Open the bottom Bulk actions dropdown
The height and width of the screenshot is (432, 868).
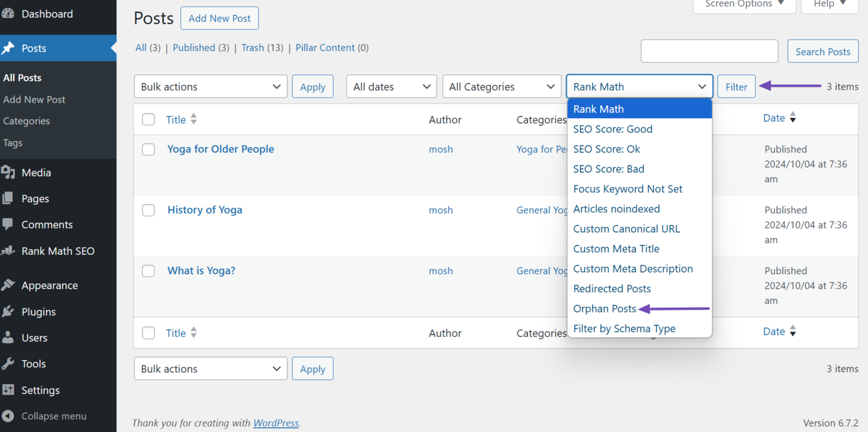(211, 369)
